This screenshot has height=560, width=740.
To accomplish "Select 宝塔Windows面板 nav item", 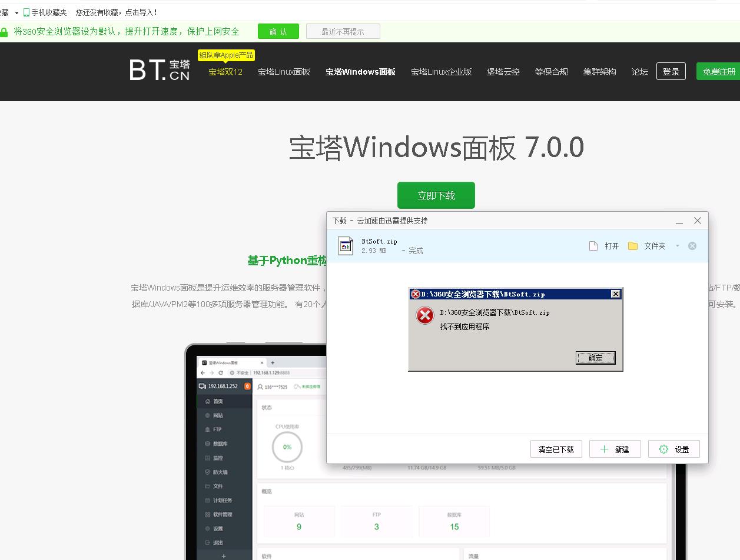I will point(360,72).
